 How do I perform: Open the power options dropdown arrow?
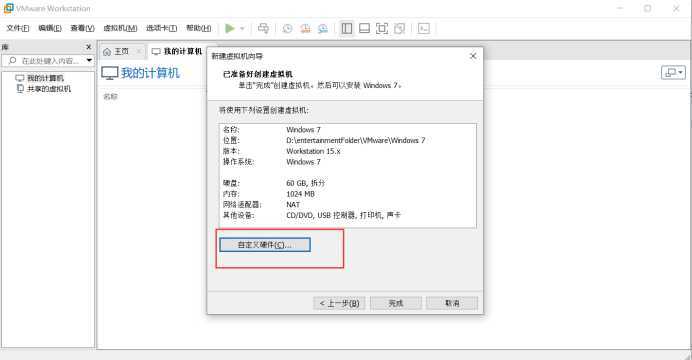point(242,29)
